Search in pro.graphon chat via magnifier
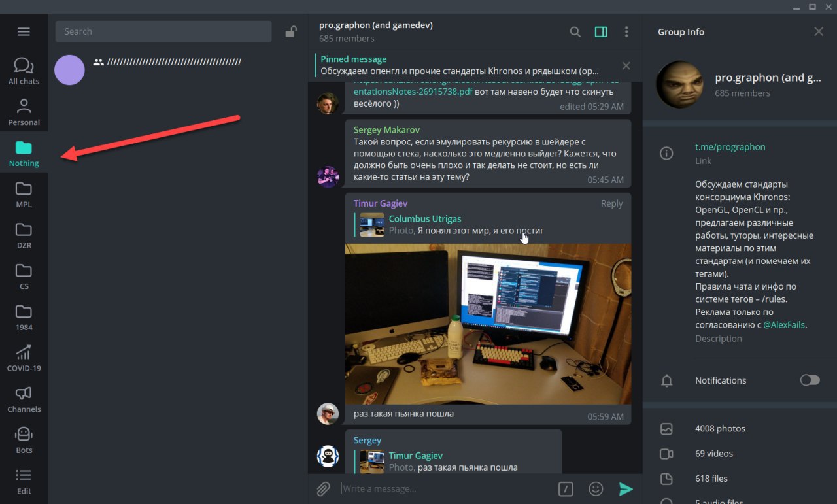837x504 pixels. [x=575, y=31]
